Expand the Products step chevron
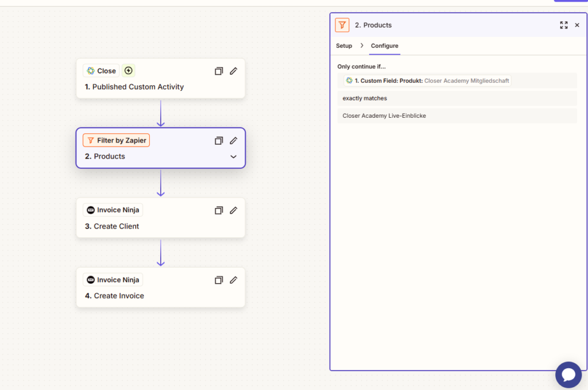588x390 pixels. click(x=233, y=157)
